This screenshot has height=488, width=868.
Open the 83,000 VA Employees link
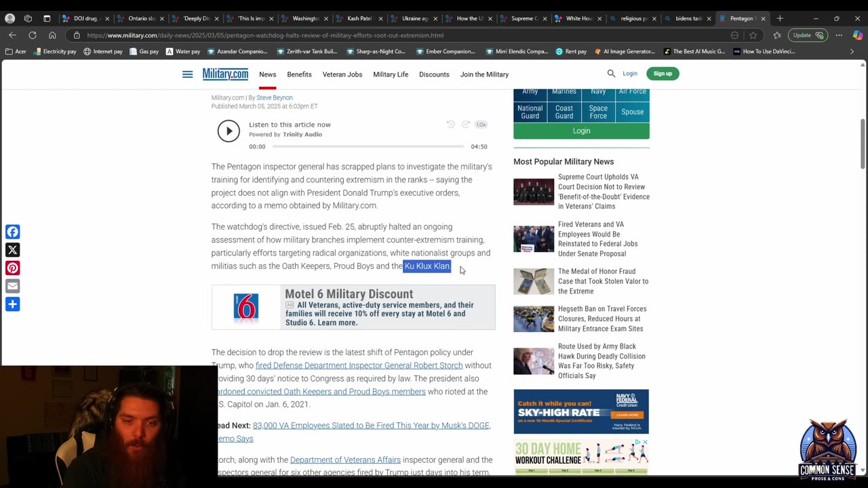point(372,426)
